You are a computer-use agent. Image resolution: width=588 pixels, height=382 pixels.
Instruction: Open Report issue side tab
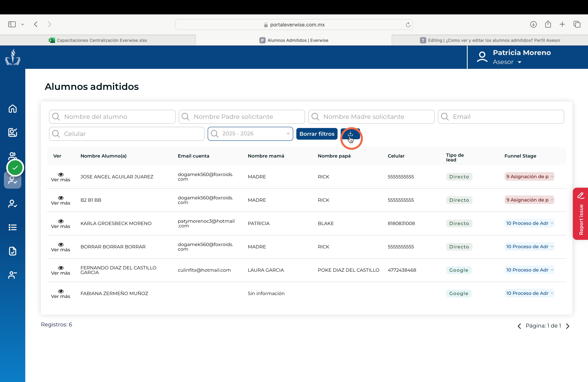pyautogui.click(x=581, y=214)
